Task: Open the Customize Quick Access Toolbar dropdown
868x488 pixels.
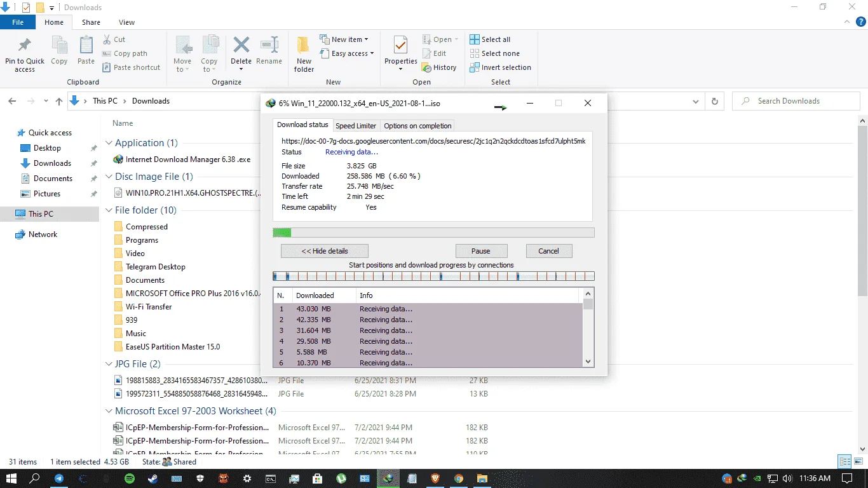Action: point(51,8)
